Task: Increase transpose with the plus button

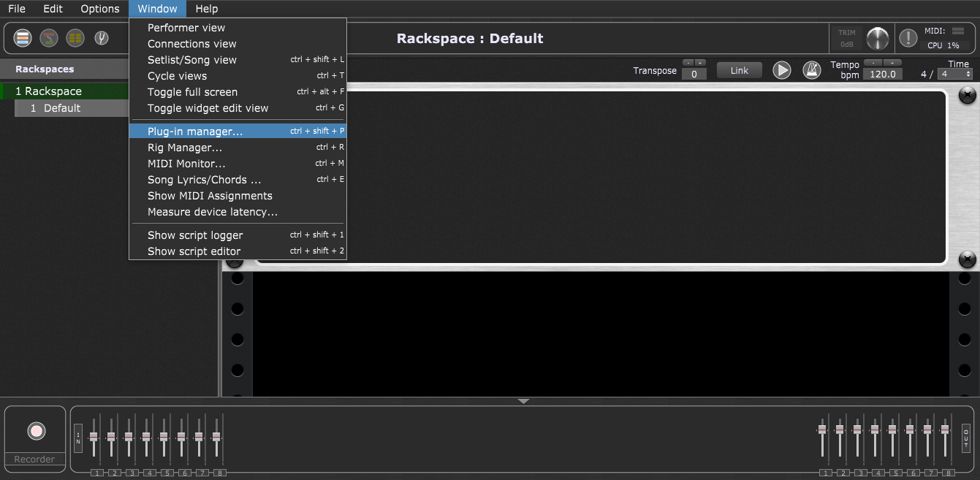Action: [x=700, y=63]
